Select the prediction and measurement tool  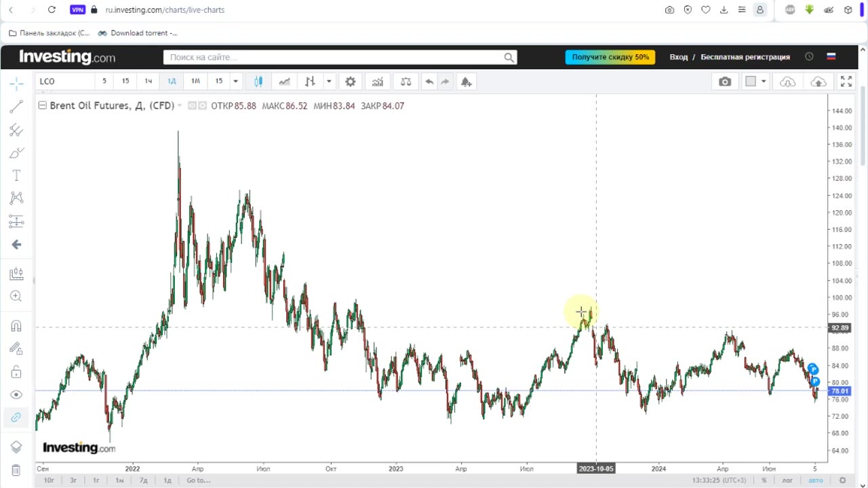click(x=16, y=221)
